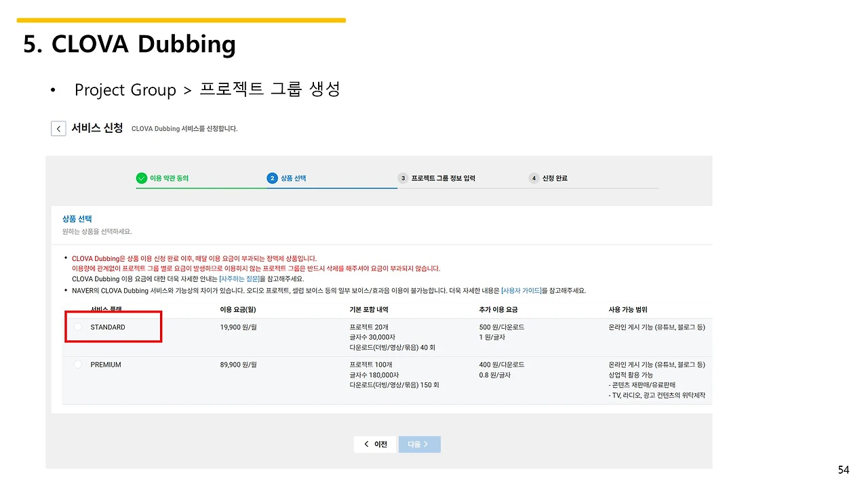This screenshot has height=488, width=868.
Task: Click the 글자수 30,000자 entry
Action: tap(372, 338)
